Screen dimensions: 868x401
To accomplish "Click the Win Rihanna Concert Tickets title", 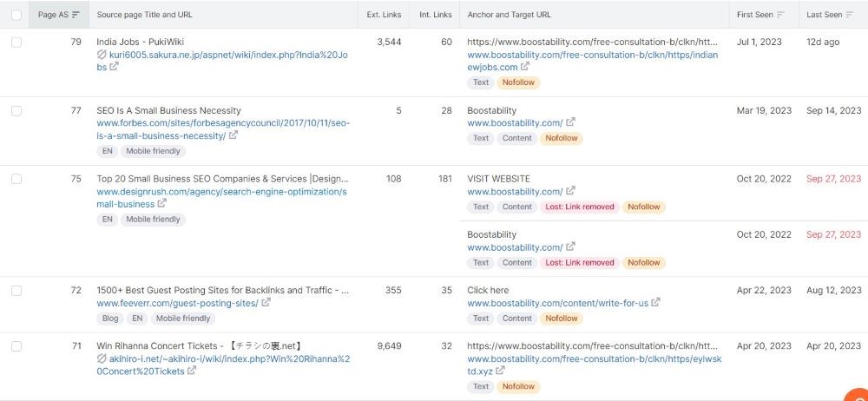I will [199, 346].
